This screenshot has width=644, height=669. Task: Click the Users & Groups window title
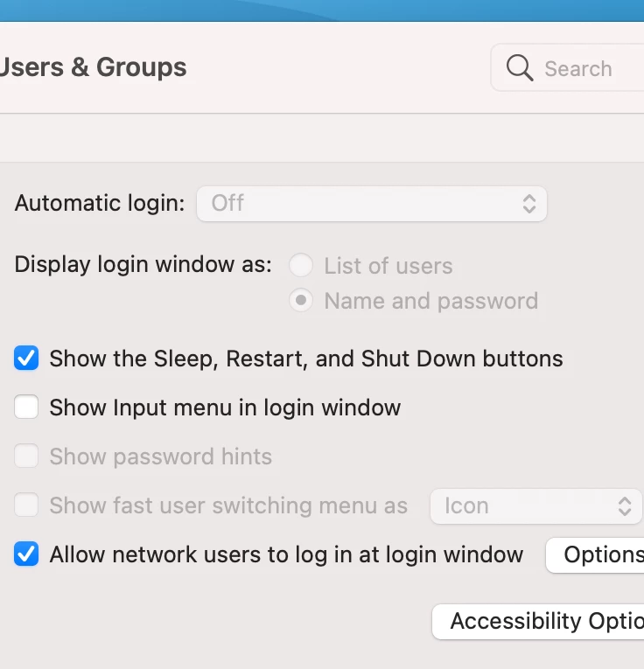point(93,67)
